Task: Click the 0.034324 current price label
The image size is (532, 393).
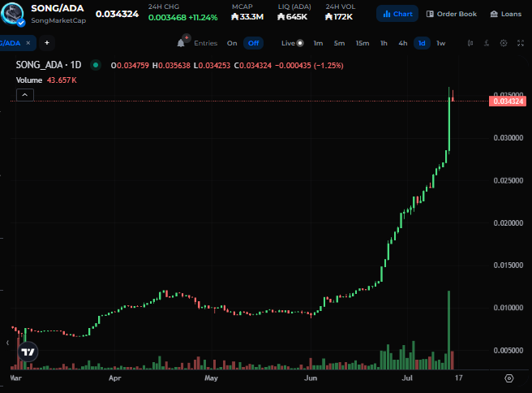Action: click(x=508, y=101)
